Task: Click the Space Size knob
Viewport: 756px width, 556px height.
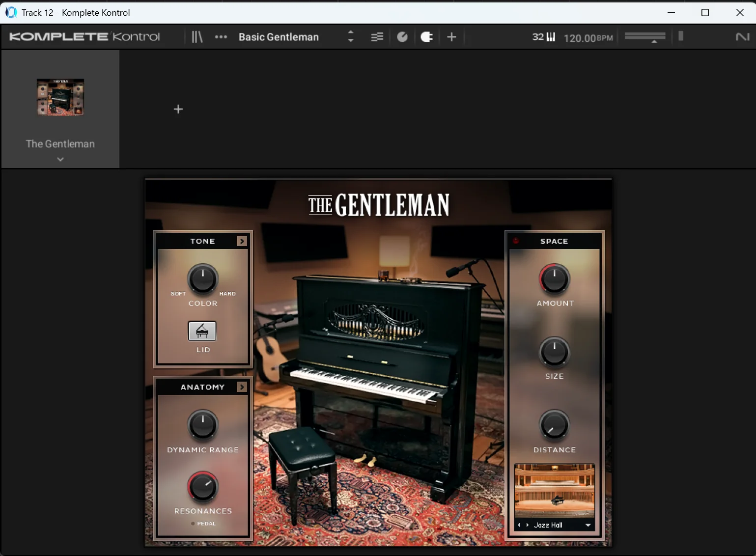Action: [x=555, y=352]
